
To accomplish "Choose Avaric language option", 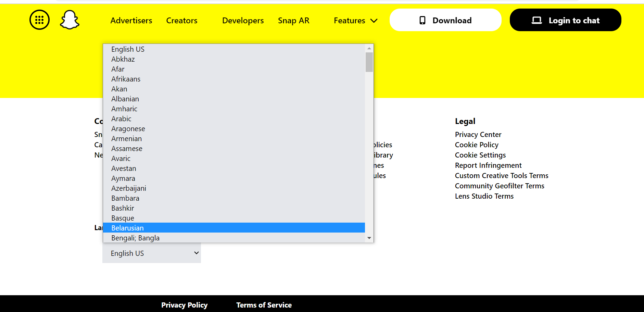I will [x=234, y=158].
